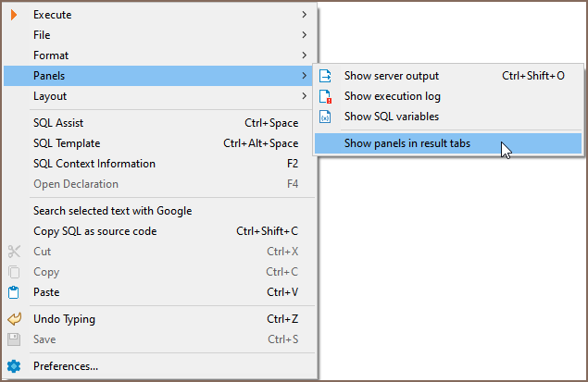Select SQL Assist menu entry
This screenshot has height=382, width=588.
58,123
